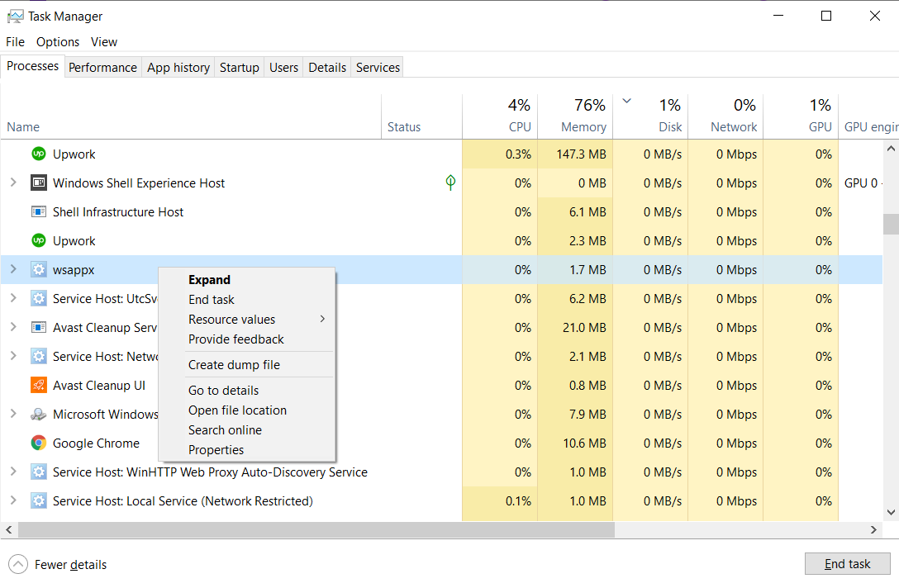Screen dimensions: 899x588
Task: Click the wsappx gear icon
Action: 39,270
